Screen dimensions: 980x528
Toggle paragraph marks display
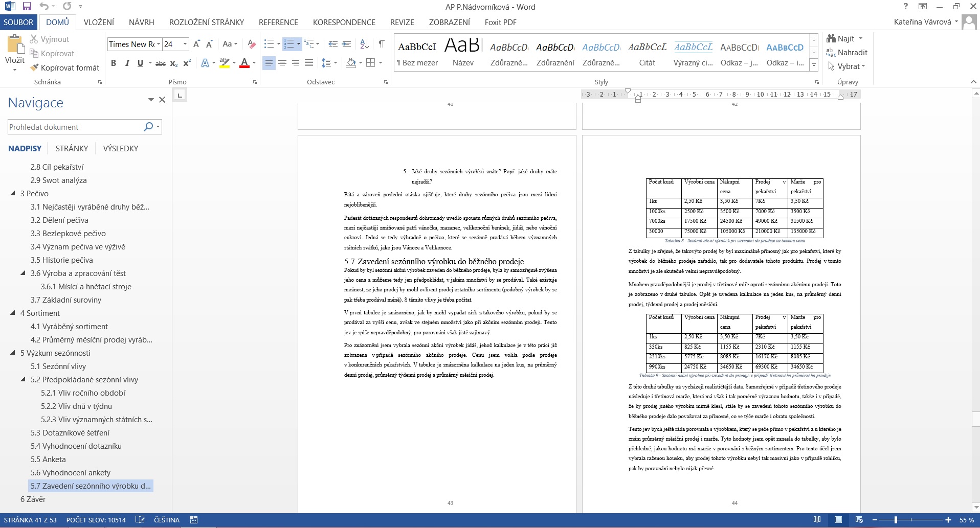click(x=382, y=44)
